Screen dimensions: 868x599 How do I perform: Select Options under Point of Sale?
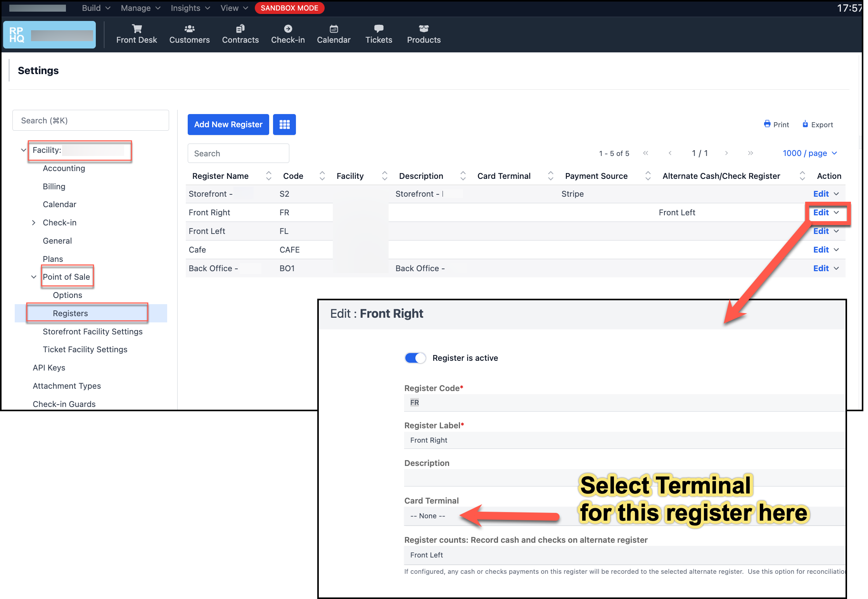click(67, 295)
